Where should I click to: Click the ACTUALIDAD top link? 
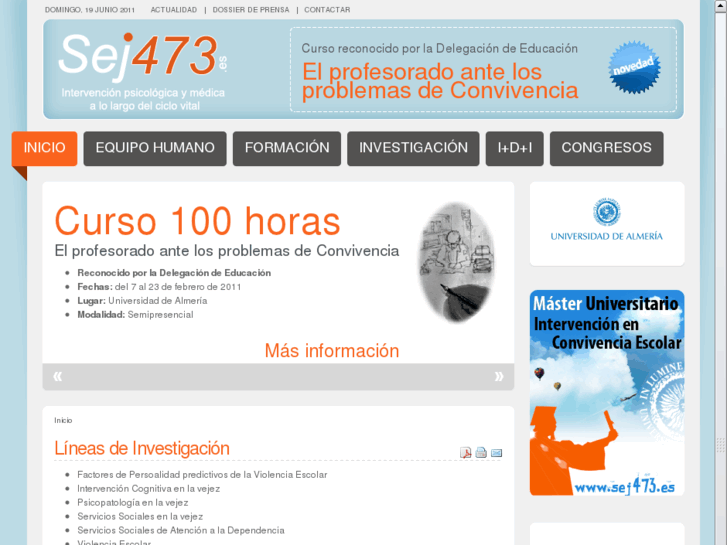click(174, 10)
